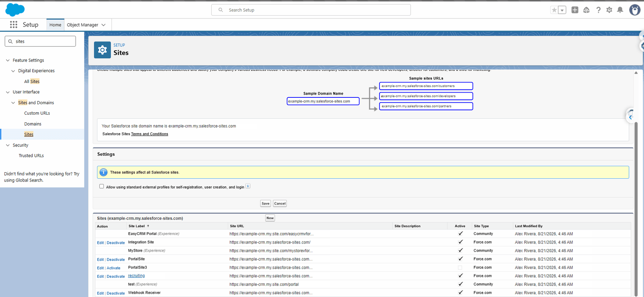Open the global actions plus icon

[575, 10]
